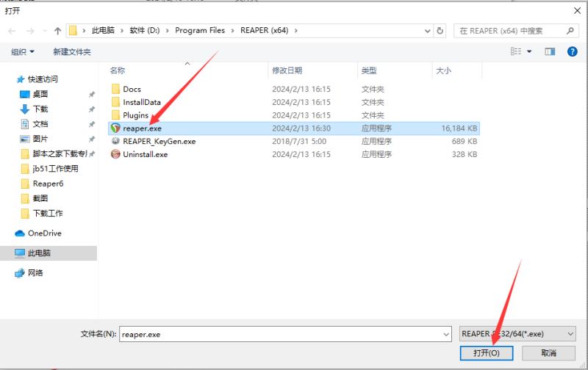
Task: Focus the search REAPER (x64) field
Action: point(515,31)
